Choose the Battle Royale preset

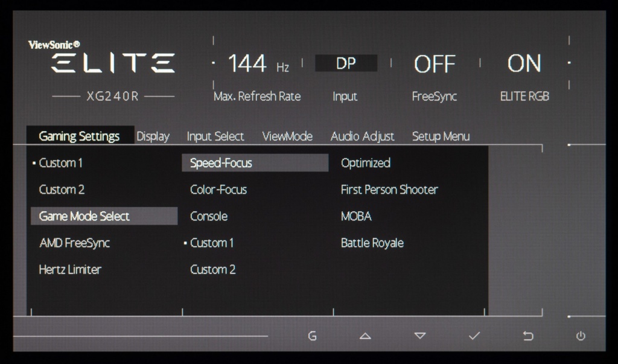pos(372,243)
